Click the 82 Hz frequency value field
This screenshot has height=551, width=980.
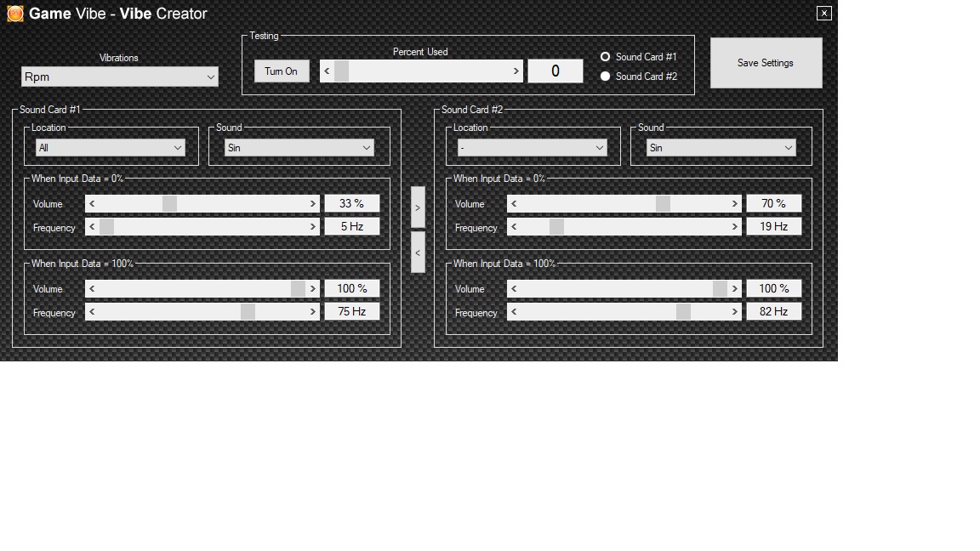(774, 312)
